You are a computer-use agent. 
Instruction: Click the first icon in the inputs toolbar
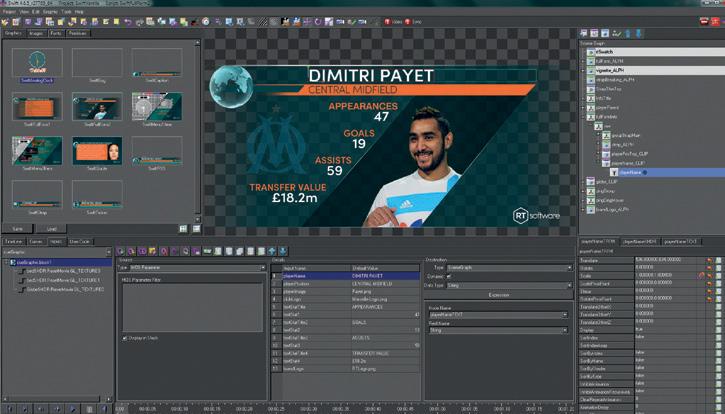tap(121, 251)
